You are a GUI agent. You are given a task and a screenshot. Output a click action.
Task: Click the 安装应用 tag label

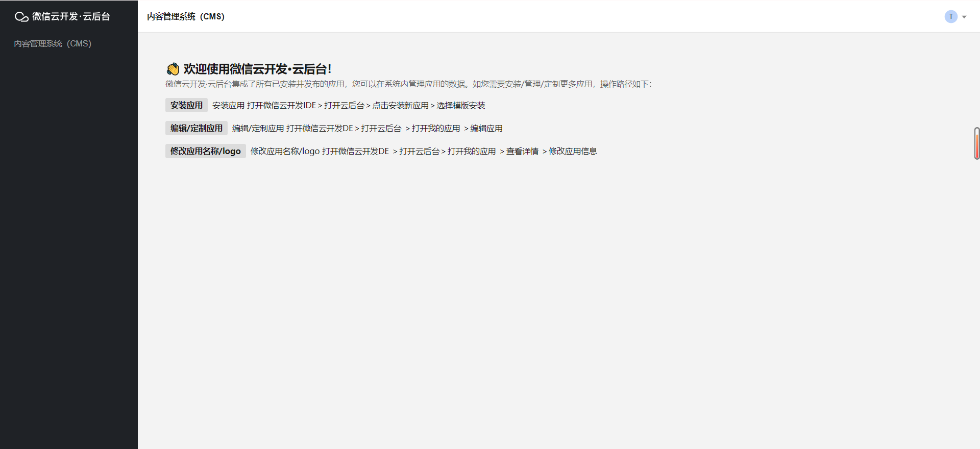pyautogui.click(x=186, y=105)
